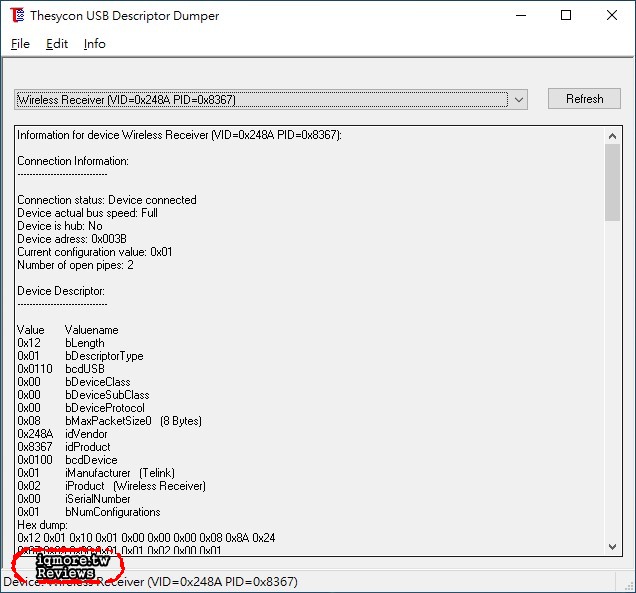Minimize the Descriptor Dumper window

521,15
